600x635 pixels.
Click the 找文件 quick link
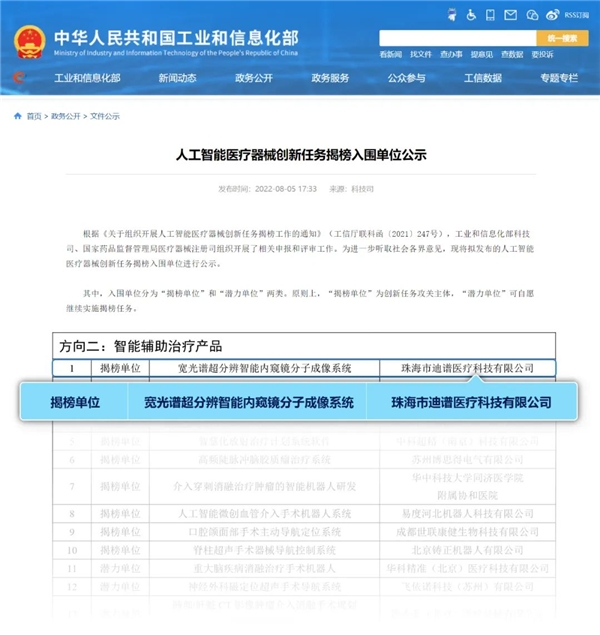pyautogui.click(x=421, y=54)
